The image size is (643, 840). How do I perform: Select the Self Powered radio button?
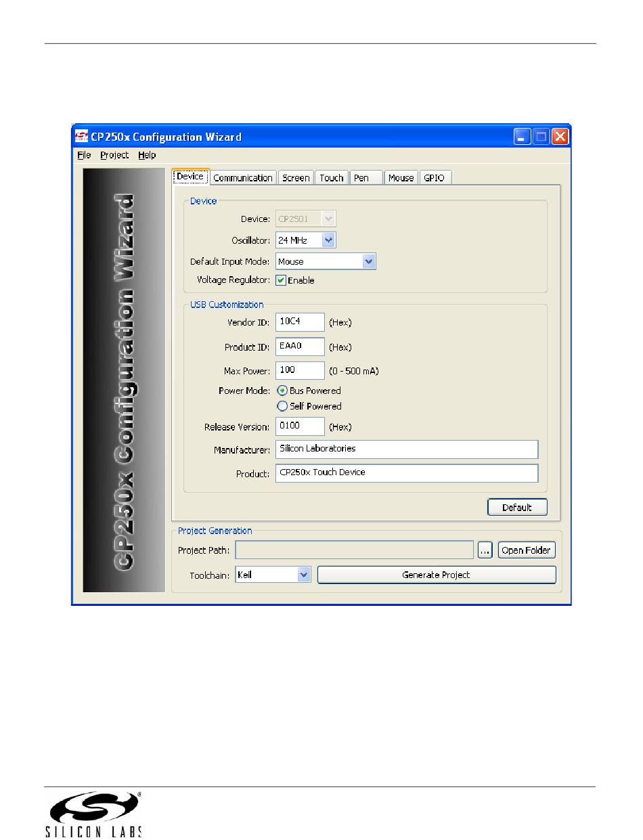coord(282,406)
